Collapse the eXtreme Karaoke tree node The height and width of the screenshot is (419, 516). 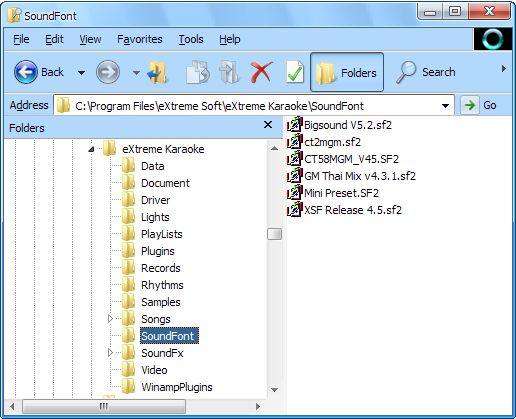point(91,149)
